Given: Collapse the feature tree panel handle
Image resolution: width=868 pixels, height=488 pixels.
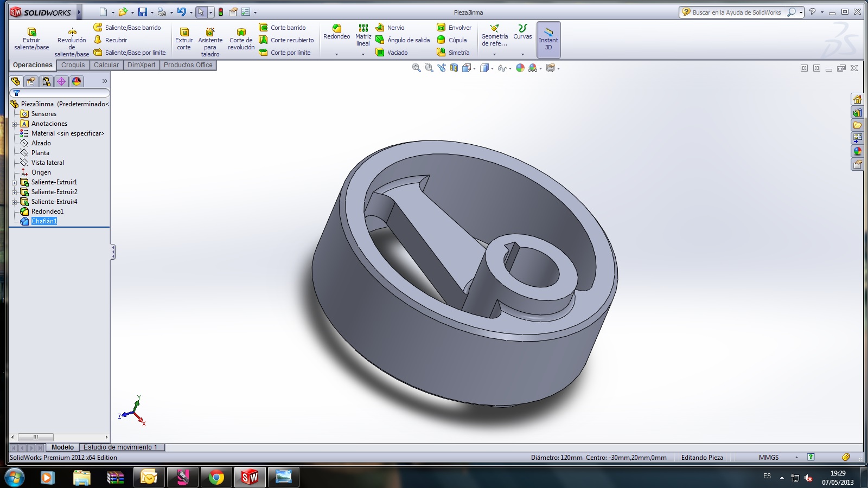Looking at the screenshot, I should click(x=113, y=252).
